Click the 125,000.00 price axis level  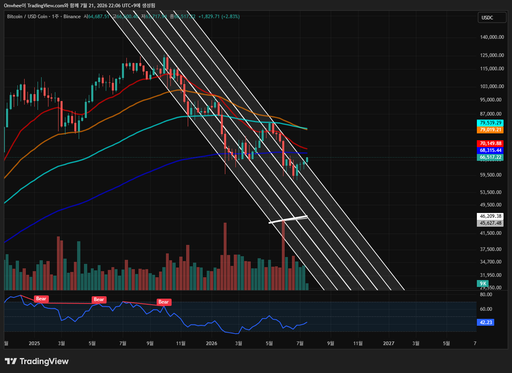click(492, 55)
